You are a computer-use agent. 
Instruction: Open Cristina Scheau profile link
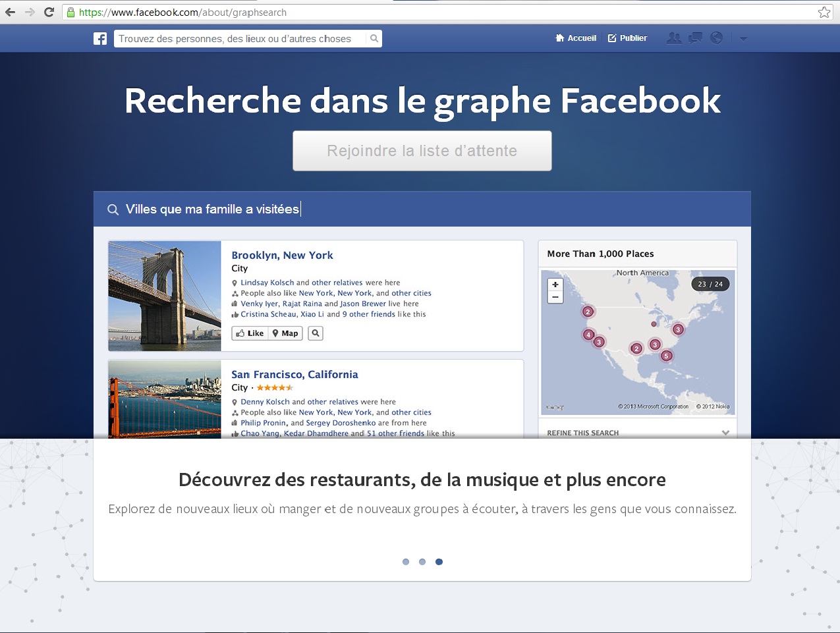click(x=268, y=314)
